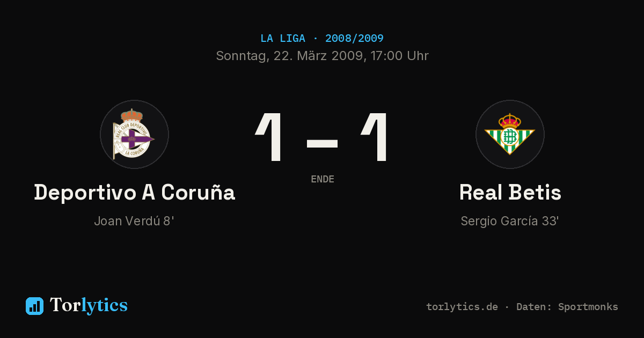Click the Real Betis club crest

click(510, 134)
